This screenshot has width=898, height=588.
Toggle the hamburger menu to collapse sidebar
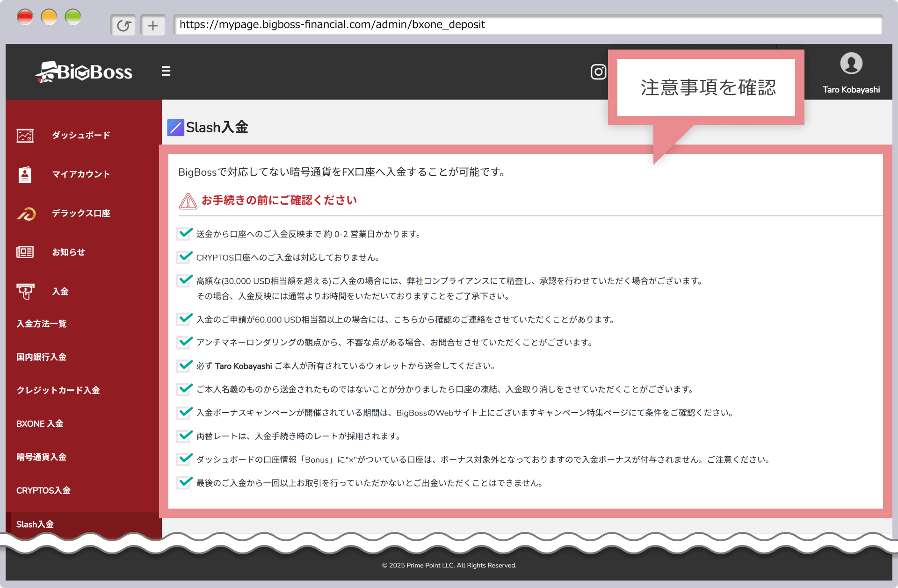pyautogui.click(x=166, y=71)
